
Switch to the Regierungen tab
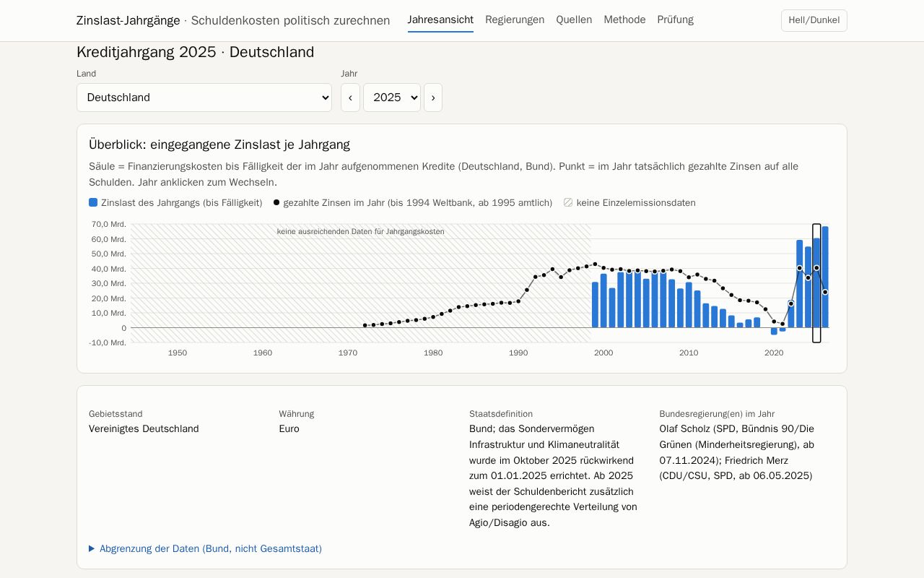coord(515,20)
